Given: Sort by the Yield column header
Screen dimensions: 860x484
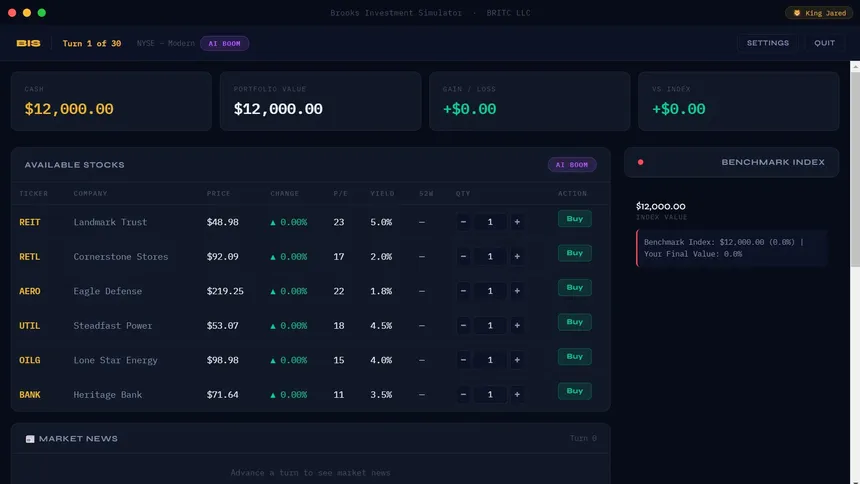Looking at the screenshot, I should [x=382, y=193].
